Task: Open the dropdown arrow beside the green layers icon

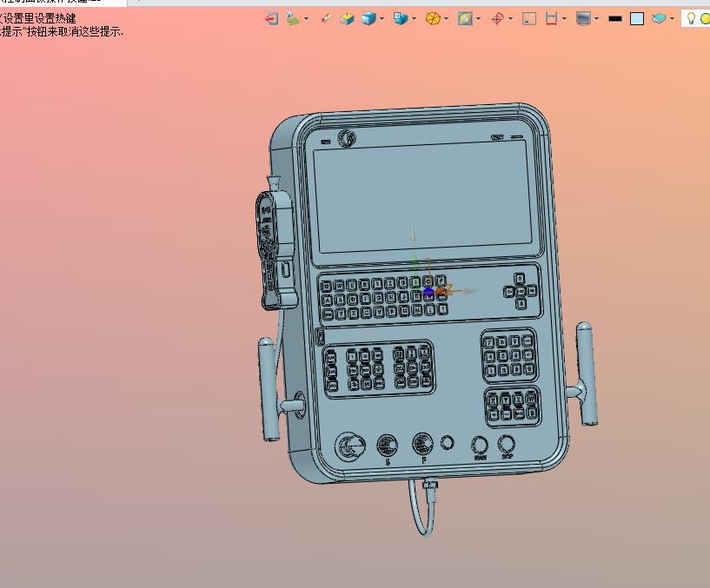Action: (x=307, y=18)
